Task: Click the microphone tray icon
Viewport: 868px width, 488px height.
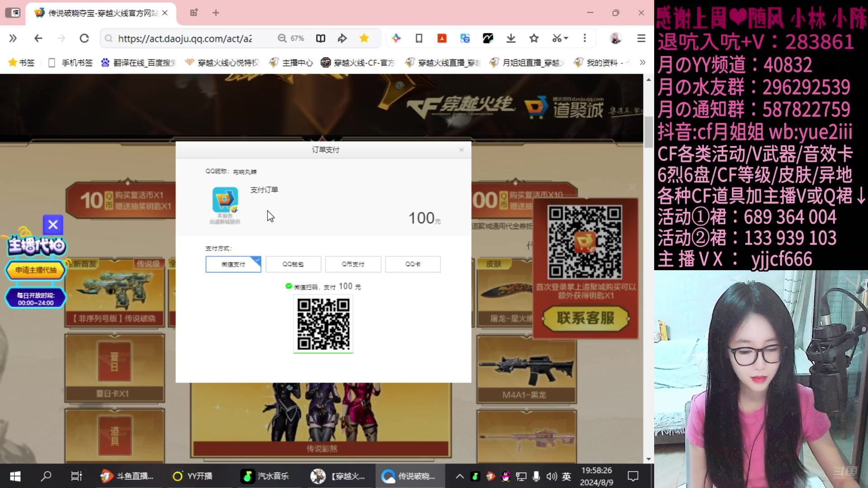Action: point(536,476)
